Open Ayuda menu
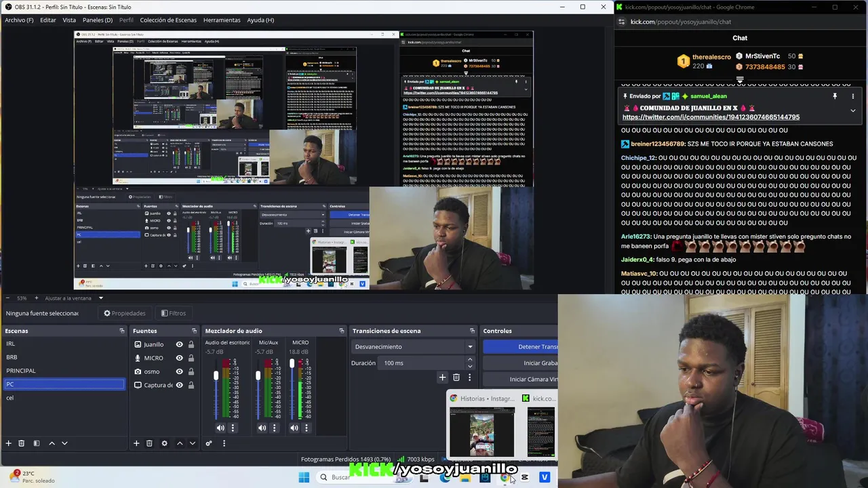Image resolution: width=868 pixels, height=488 pixels. tap(260, 20)
